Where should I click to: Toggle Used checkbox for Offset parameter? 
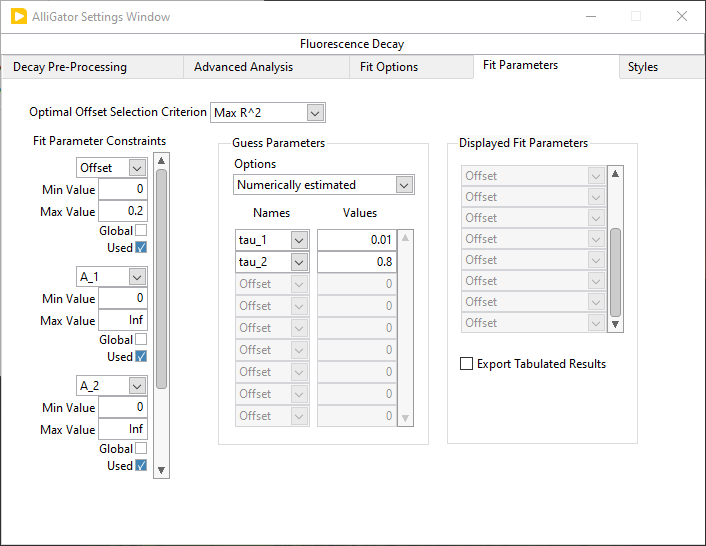point(141,248)
